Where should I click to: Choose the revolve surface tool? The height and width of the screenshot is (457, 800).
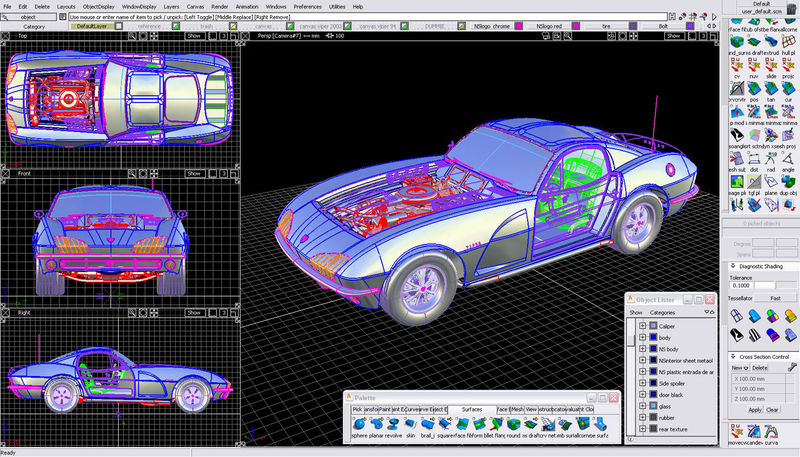click(x=393, y=424)
